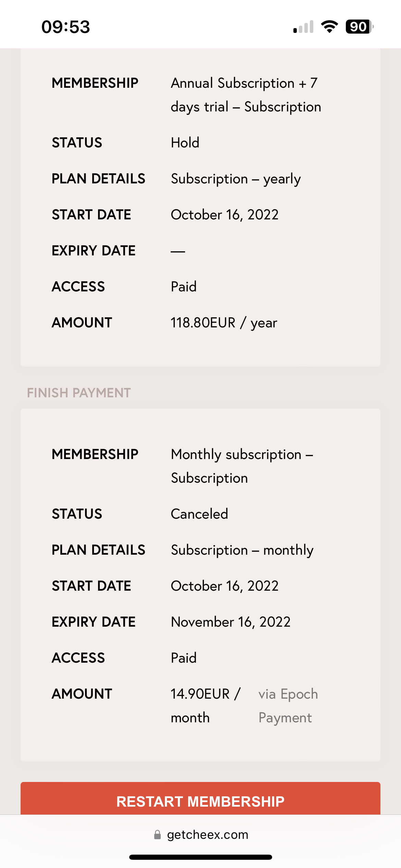Tap the November 16, 2022 expiry date

[x=231, y=622]
